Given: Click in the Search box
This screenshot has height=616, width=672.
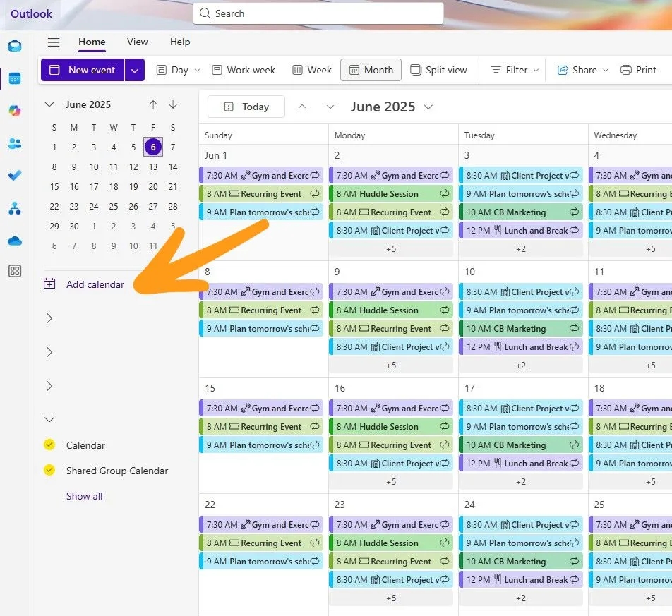Looking at the screenshot, I should pyautogui.click(x=318, y=13).
